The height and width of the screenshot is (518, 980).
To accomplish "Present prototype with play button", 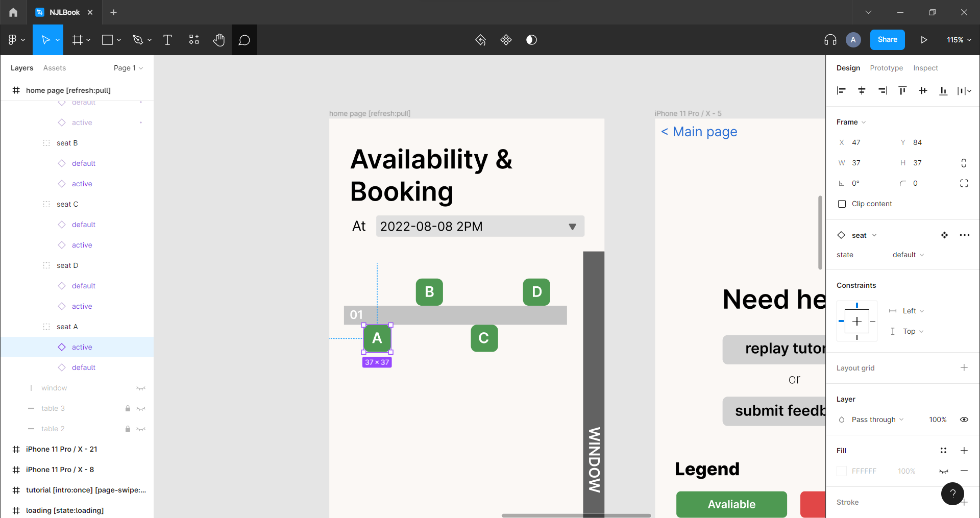I will 924,40.
